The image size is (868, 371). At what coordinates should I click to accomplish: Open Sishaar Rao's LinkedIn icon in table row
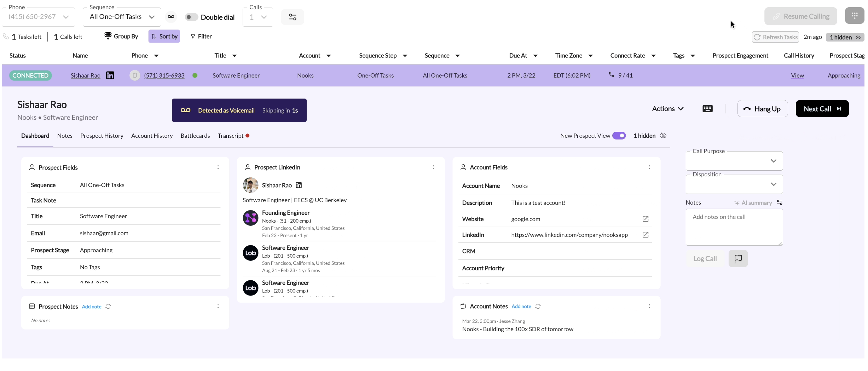point(110,75)
